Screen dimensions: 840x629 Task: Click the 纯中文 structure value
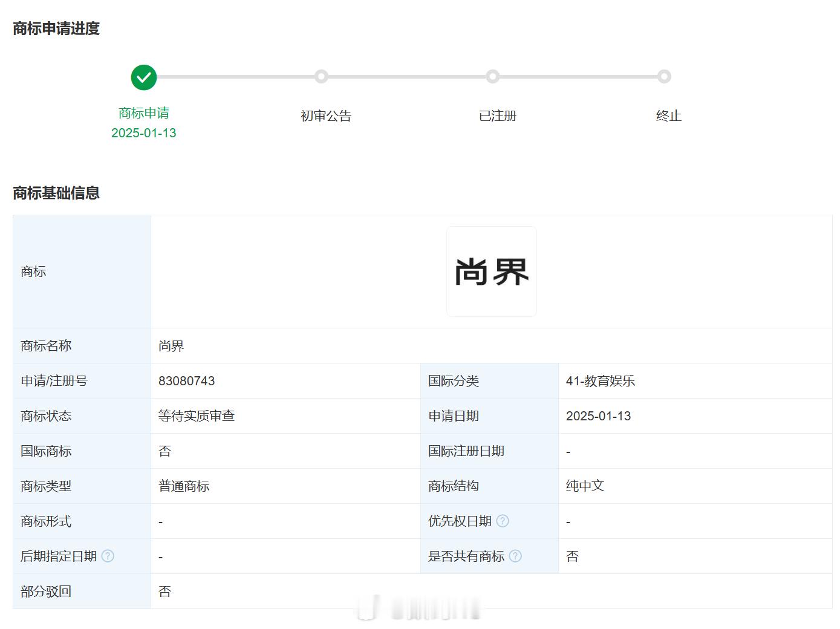[x=585, y=486]
